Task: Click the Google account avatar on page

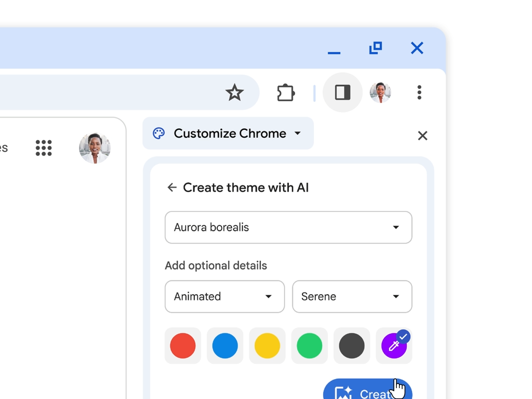Action: 95,148
